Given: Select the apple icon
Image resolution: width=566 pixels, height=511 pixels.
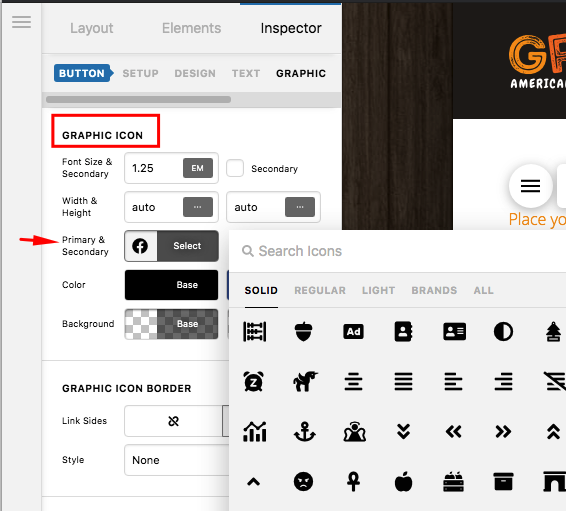Looking at the screenshot, I should click(403, 482).
